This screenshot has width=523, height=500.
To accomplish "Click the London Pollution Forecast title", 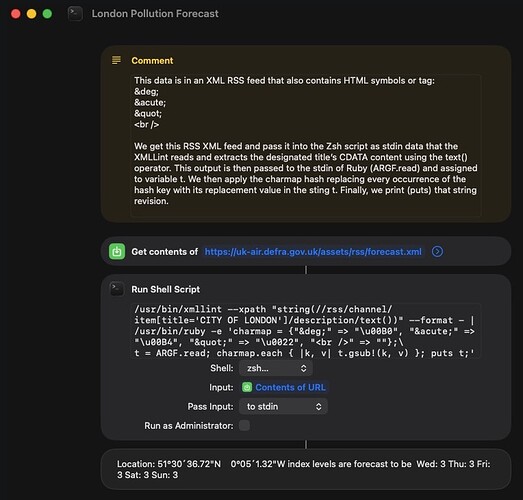I will 155,14.
